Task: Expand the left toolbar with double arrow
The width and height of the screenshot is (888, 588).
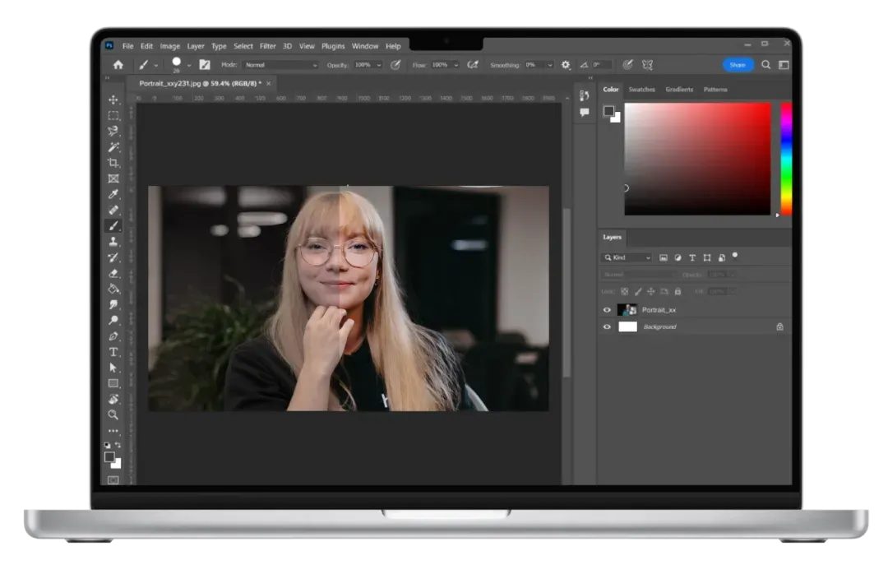Action: coord(106,78)
